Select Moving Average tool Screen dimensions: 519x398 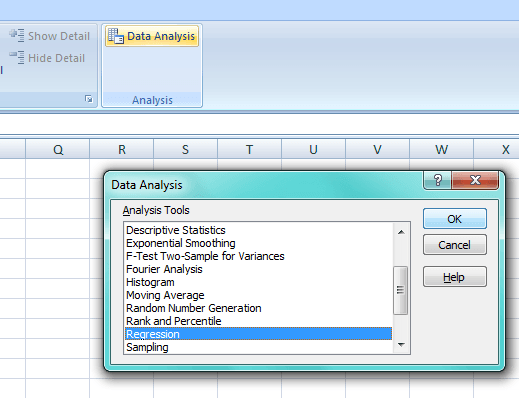258,295
